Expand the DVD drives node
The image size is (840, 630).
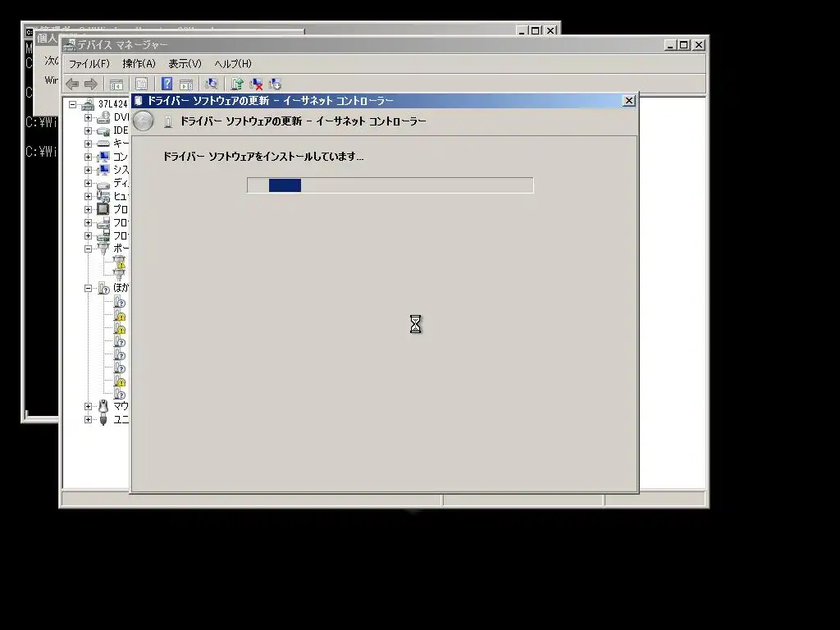coord(88,117)
